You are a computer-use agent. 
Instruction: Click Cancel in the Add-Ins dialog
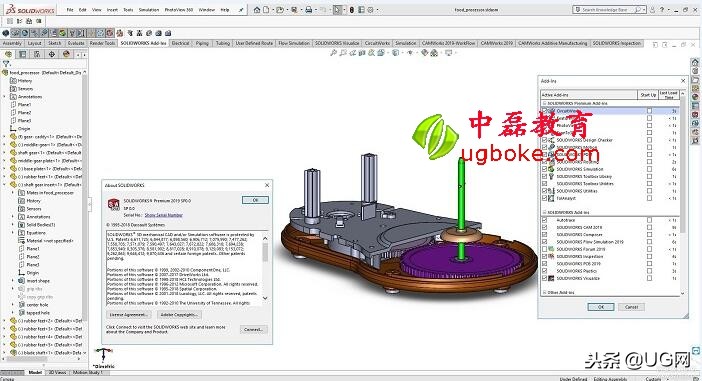[631, 307]
